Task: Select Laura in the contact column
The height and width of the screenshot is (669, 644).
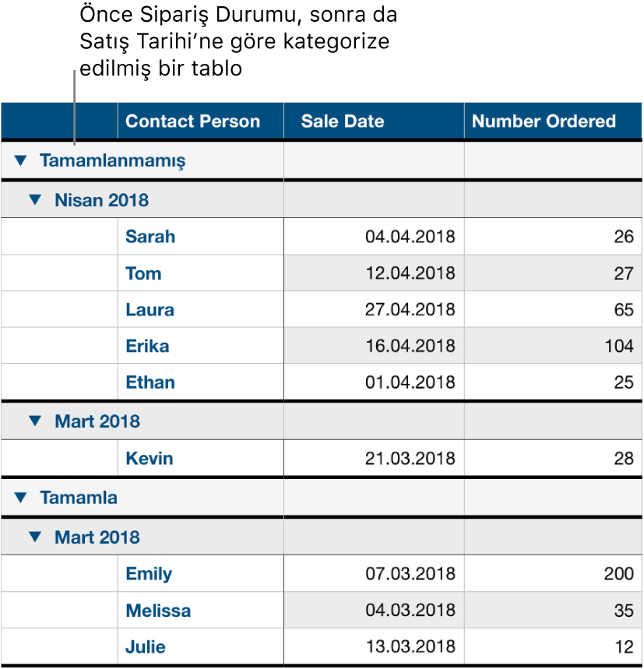Action: point(149,310)
